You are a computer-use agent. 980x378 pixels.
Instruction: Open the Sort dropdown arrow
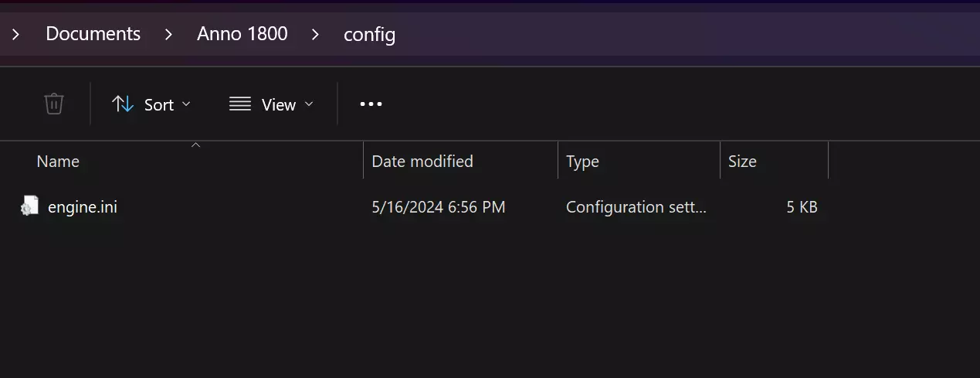pos(186,104)
